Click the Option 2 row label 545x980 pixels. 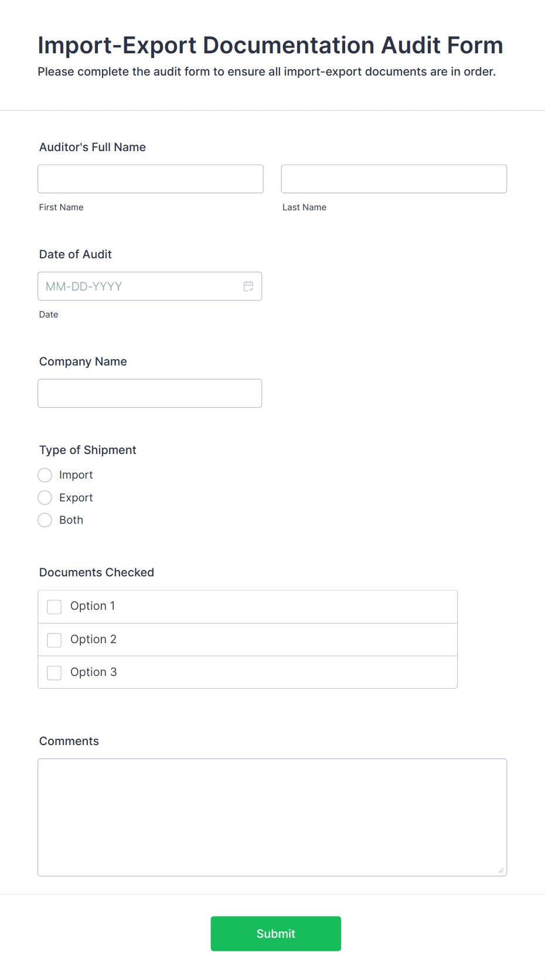point(94,640)
